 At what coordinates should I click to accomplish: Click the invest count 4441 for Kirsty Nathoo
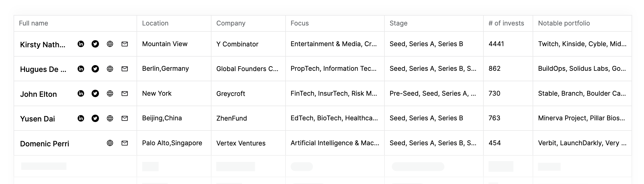point(496,44)
